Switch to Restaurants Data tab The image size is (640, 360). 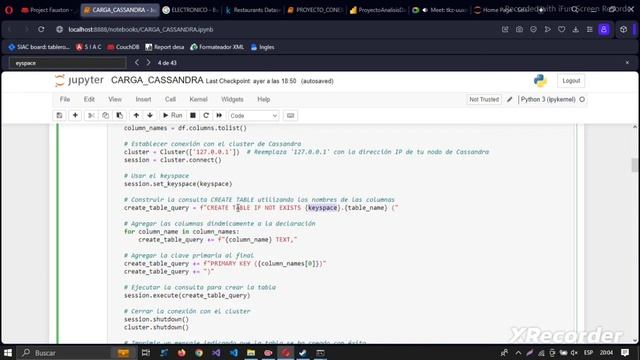pos(252,10)
